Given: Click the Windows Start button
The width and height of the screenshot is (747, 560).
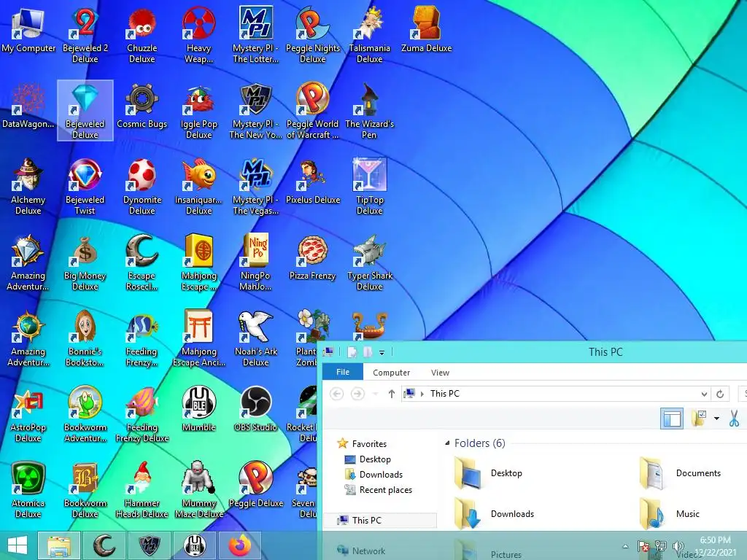Looking at the screenshot, I should 18,545.
